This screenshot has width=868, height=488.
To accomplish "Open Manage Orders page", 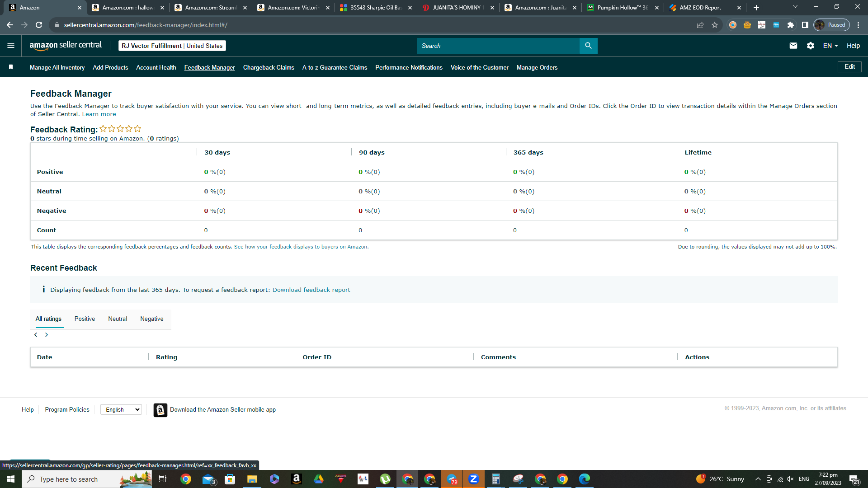I will (537, 67).
